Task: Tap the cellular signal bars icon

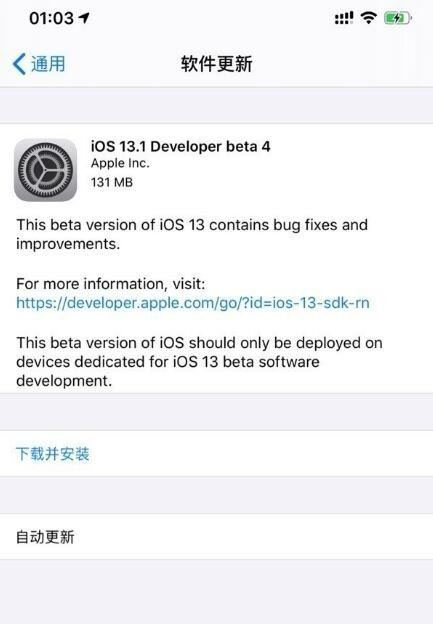Action: pos(344,18)
